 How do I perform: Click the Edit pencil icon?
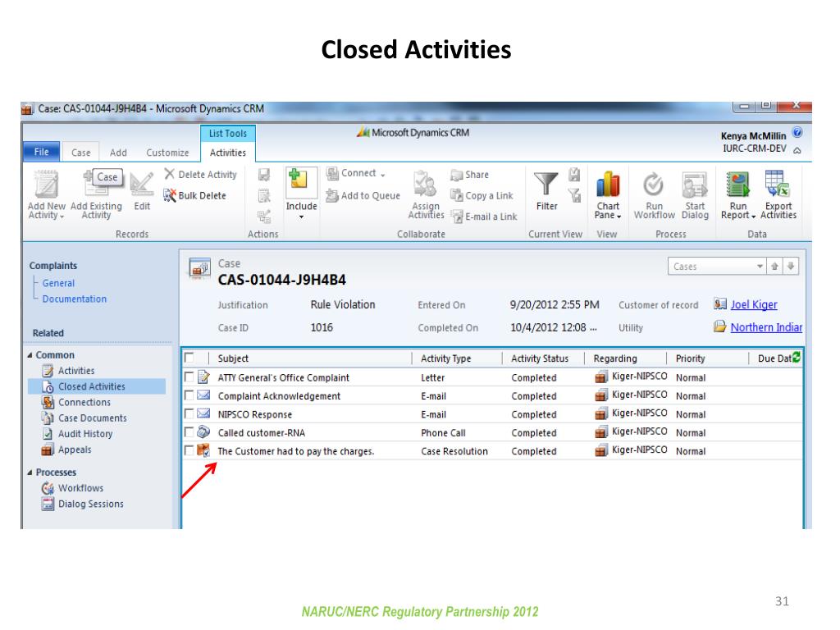coord(142,185)
